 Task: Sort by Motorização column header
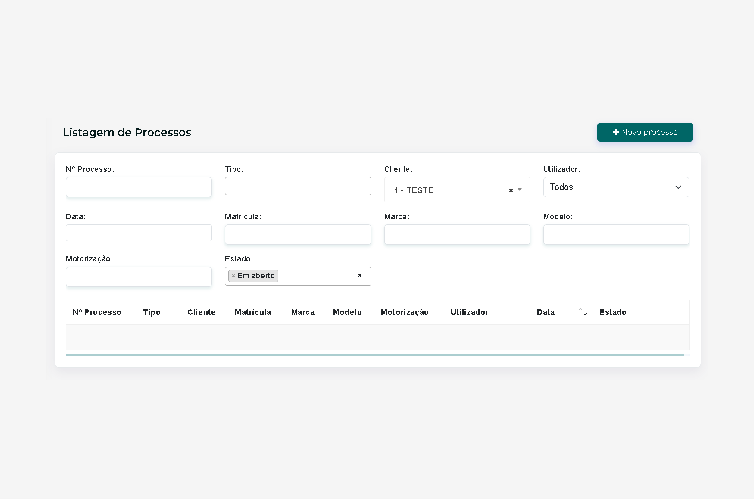point(404,312)
